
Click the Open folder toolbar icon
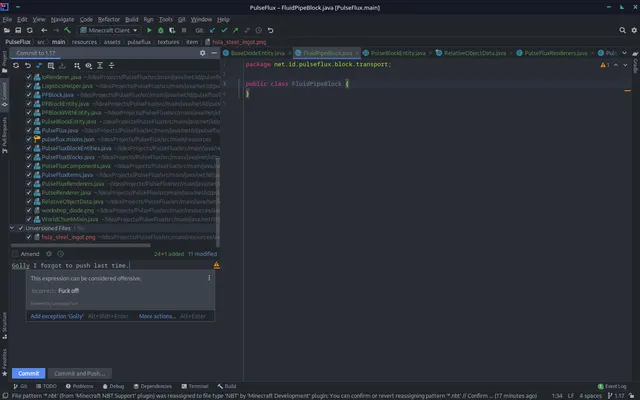pos(7,30)
